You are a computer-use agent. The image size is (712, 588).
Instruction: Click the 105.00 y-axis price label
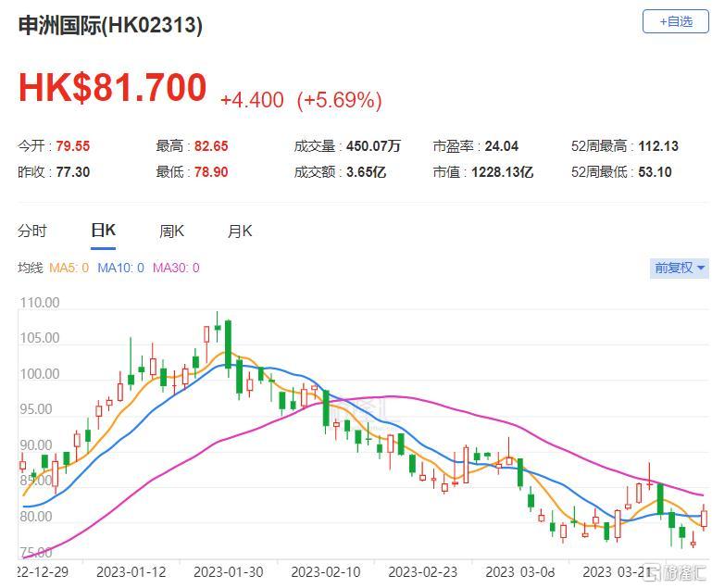(40, 338)
